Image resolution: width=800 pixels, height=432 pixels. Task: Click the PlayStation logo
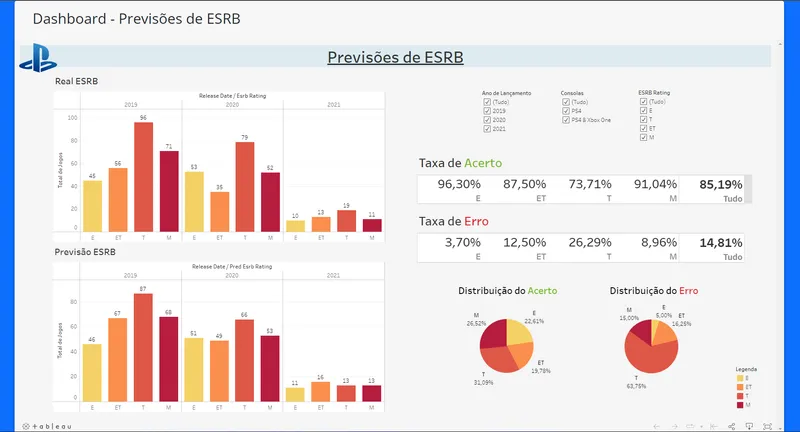(38, 58)
